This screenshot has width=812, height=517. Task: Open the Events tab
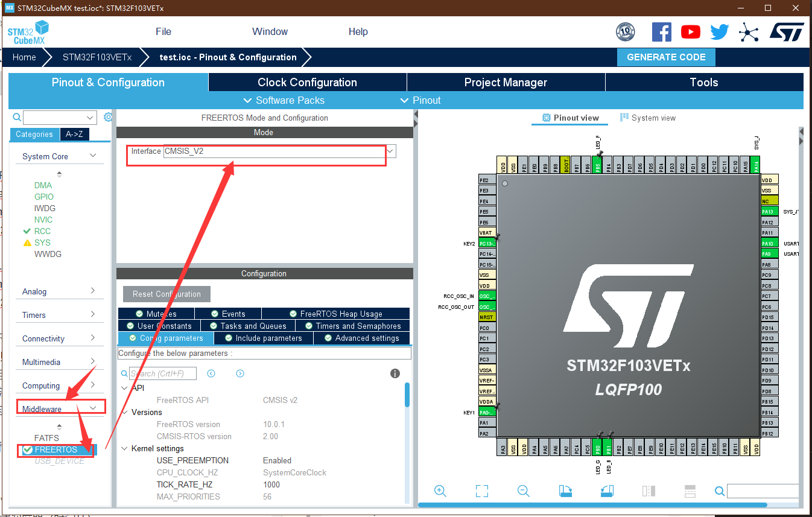[x=228, y=314]
